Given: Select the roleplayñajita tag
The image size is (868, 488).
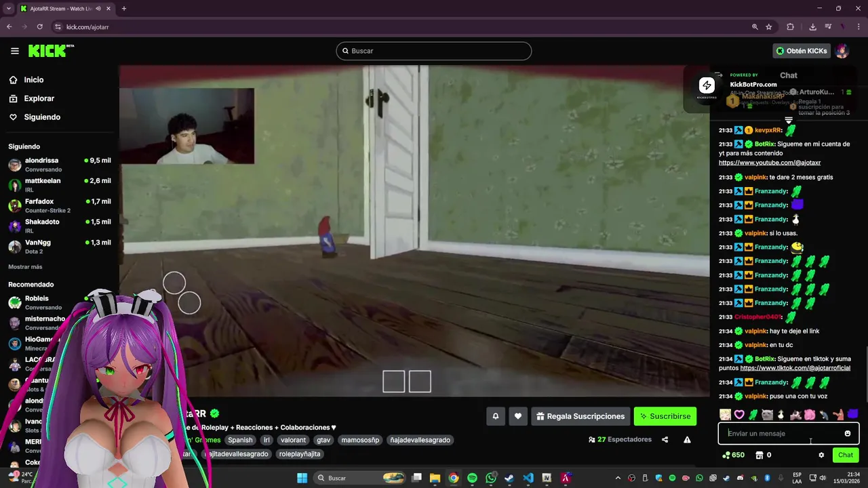Looking at the screenshot, I should pyautogui.click(x=299, y=454).
